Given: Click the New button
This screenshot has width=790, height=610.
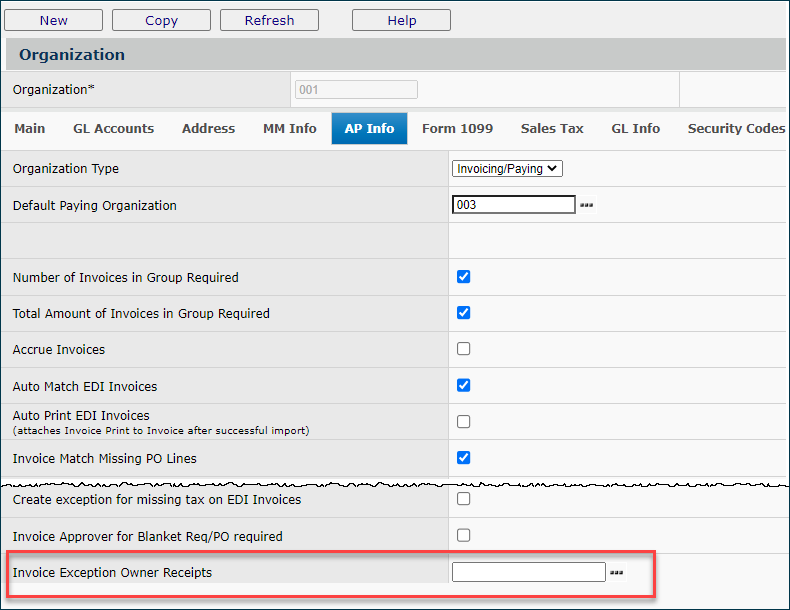Looking at the screenshot, I should 54,20.
